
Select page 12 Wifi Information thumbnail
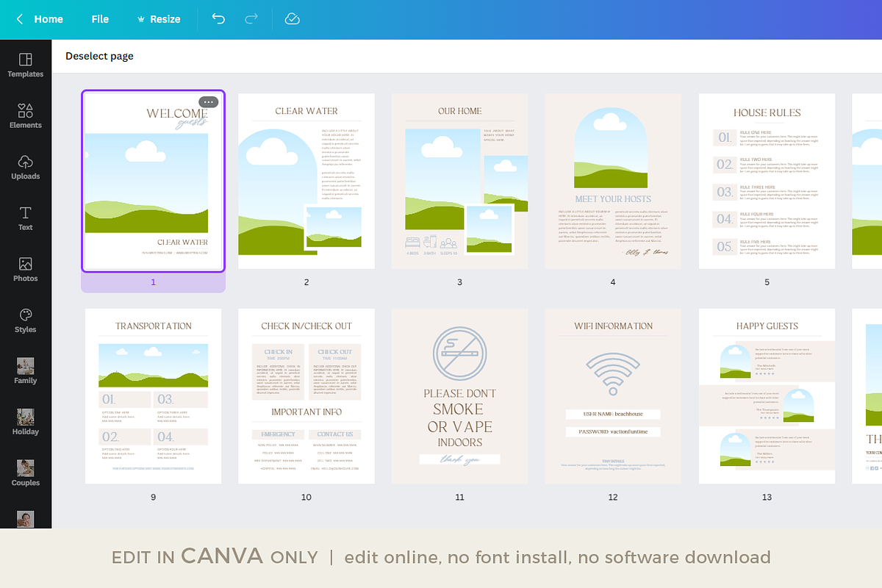click(x=613, y=396)
